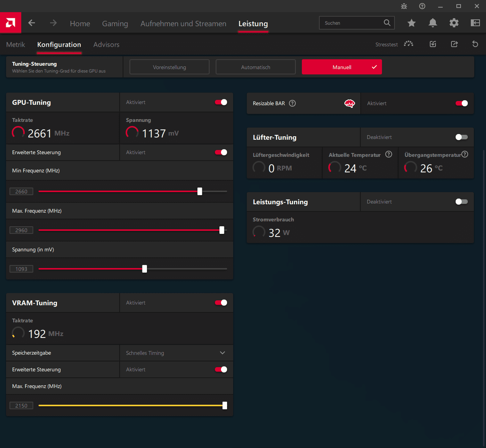Image resolution: width=486 pixels, height=448 pixels.
Task: Click the GPU Taktrate 2661 MHz reading
Action: click(x=41, y=133)
